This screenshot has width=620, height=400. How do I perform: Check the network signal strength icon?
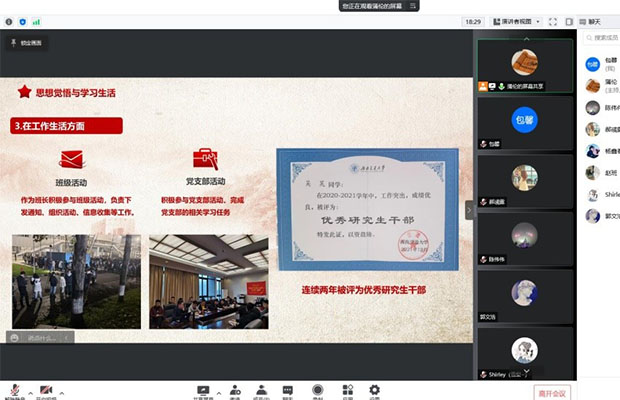pos(36,21)
